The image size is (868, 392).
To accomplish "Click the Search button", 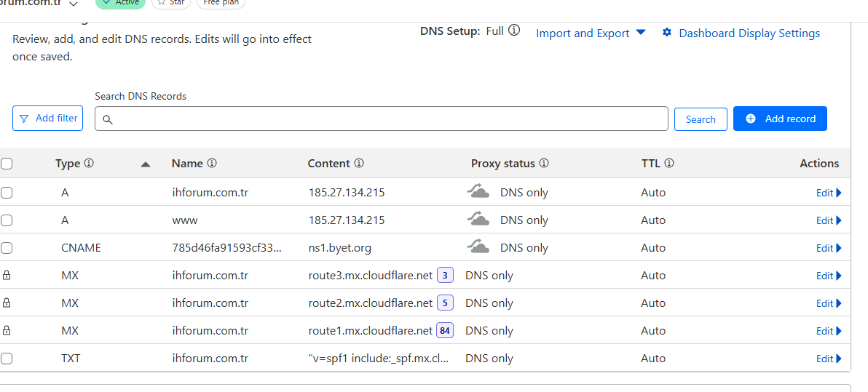I will pyautogui.click(x=701, y=119).
